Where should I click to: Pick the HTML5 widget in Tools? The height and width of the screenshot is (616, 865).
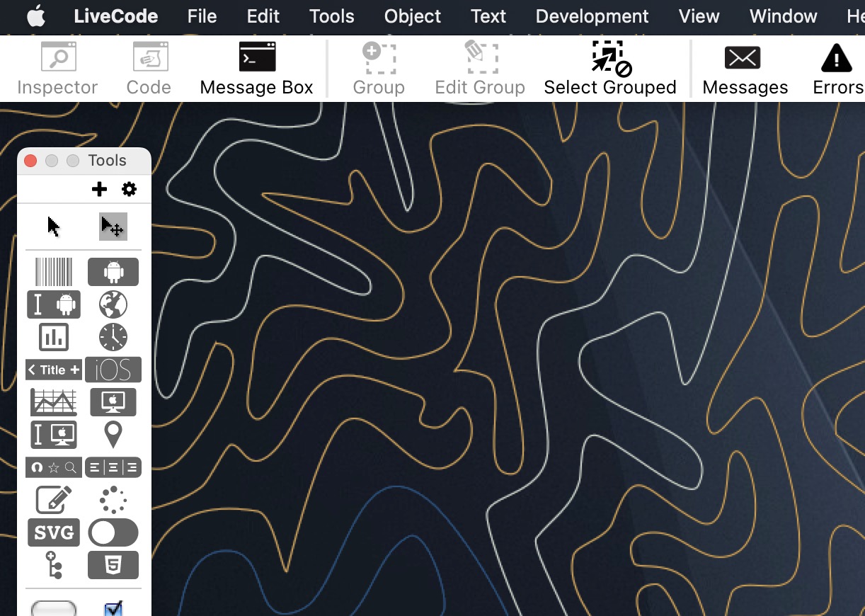[x=113, y=565]
